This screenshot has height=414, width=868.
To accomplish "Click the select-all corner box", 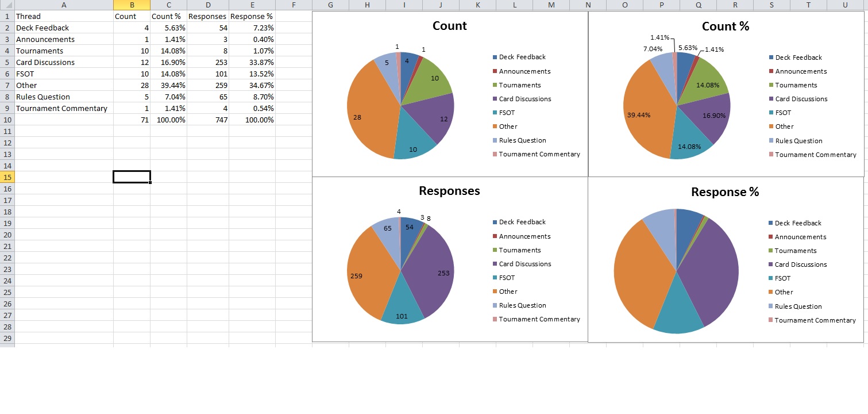I will [7, 5].
